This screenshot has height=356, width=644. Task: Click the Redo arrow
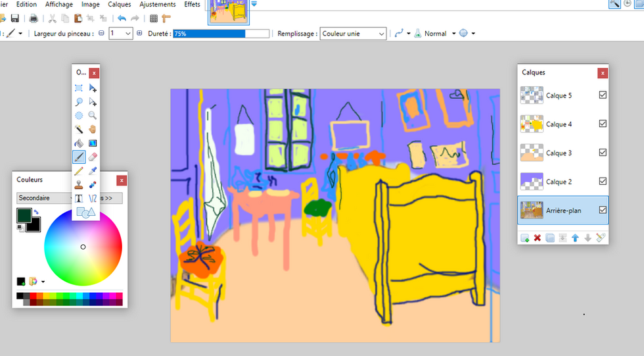click(135, 18)
